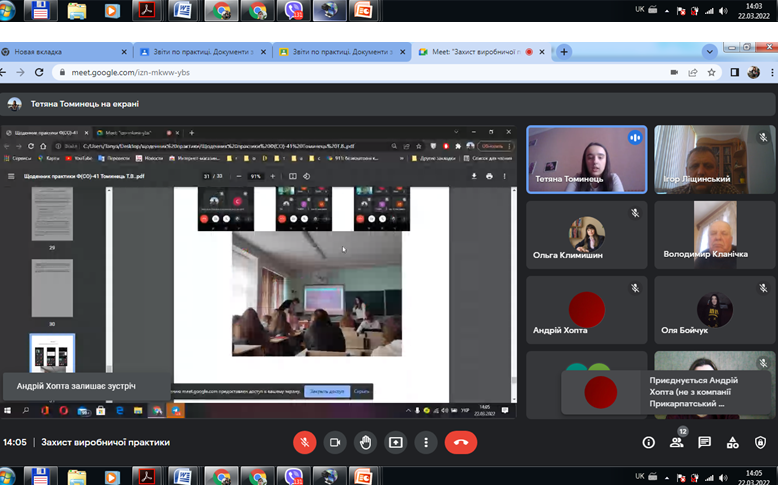
Task: Select Тетяна Томинець video tile
Action: pyautogui.click(x=586, y=159)
